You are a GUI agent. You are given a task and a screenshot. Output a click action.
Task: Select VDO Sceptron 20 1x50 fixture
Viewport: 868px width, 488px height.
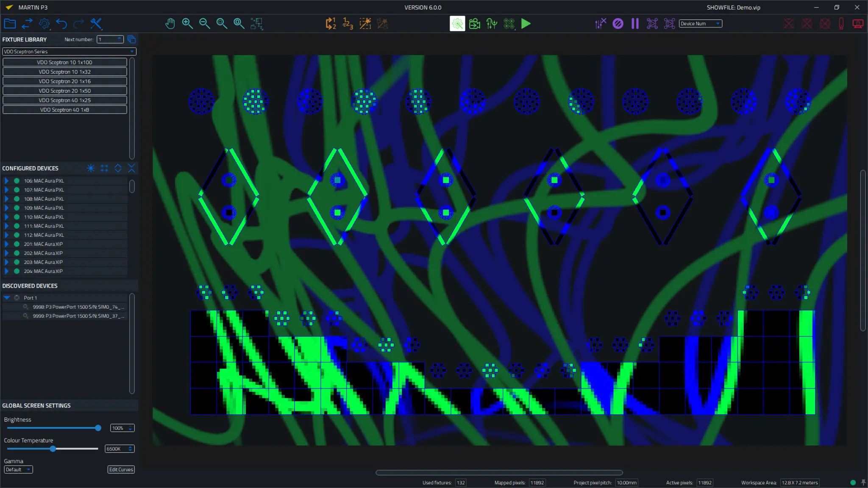[x=65, y=91]
